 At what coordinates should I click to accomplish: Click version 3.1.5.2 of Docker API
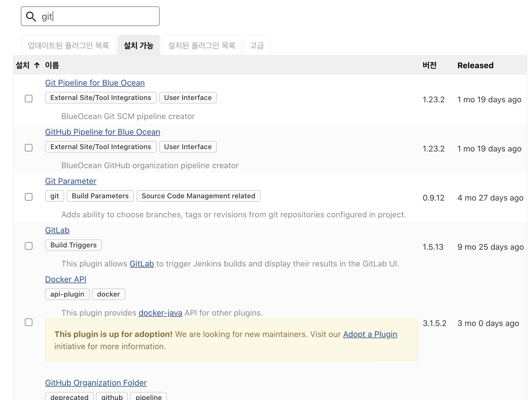(x=435, y=323)
